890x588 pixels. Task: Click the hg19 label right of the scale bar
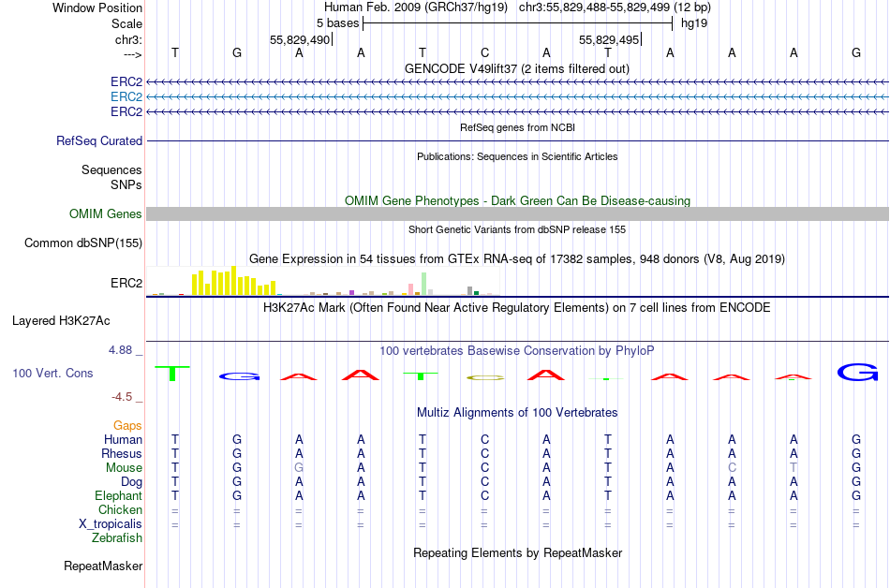tap(694, 23)
